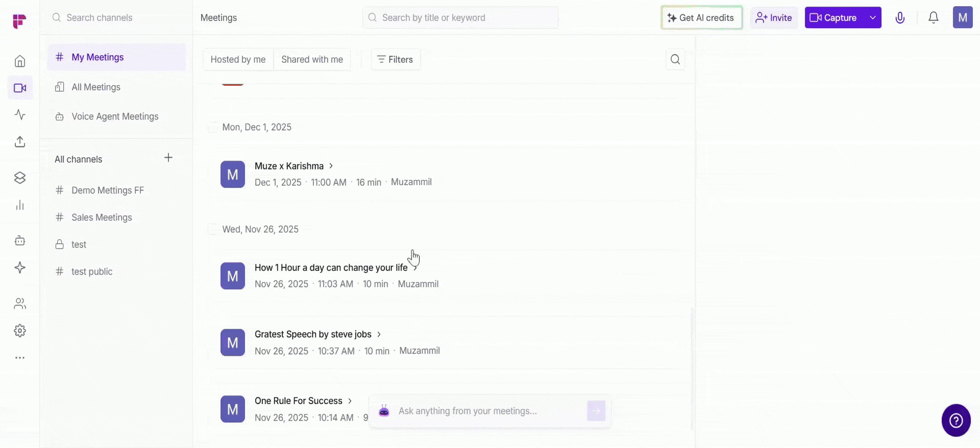Open Gratest Speech by steve jobs meeting

(313, 334)
